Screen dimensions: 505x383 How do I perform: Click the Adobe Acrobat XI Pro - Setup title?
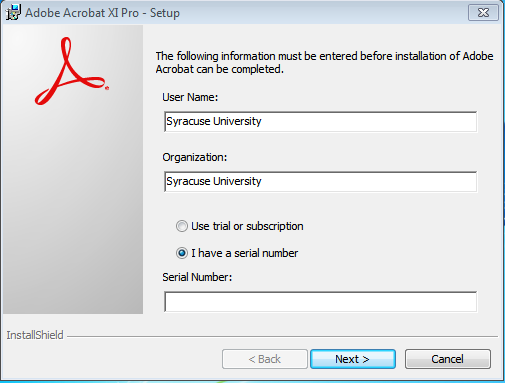point(102,13)
